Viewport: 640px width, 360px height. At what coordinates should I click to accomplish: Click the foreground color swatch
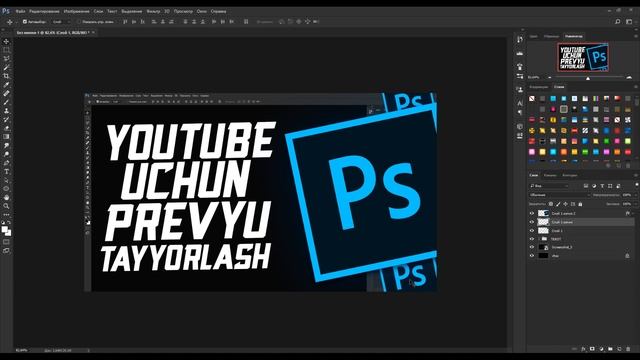click(4, 229)
